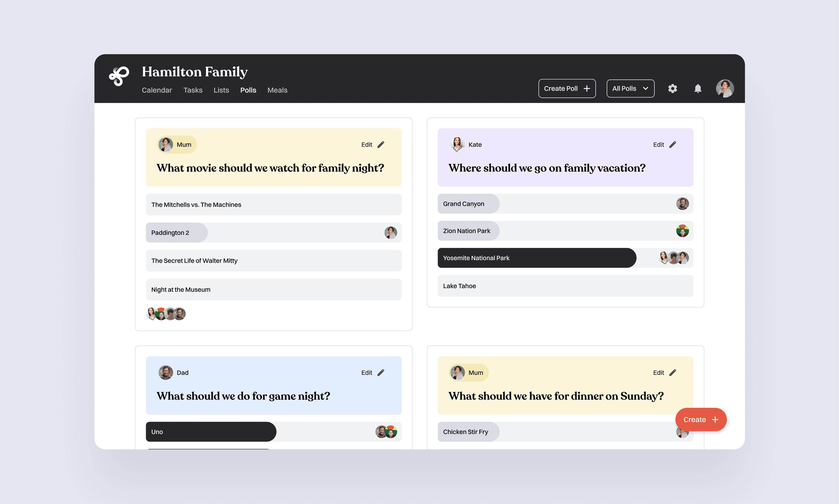Click the flower logo in the header
The height and width of the screenshot is (504, 839).
tap(119, 77)
